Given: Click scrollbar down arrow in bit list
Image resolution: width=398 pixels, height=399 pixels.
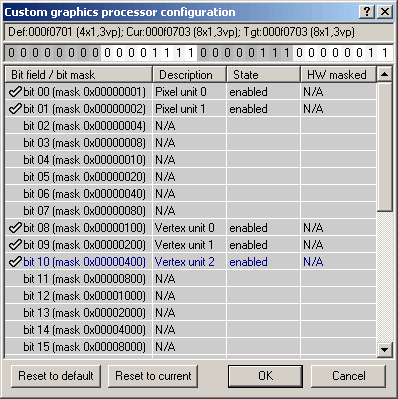Looking at the screenshot, I should (x=385, y=350).
